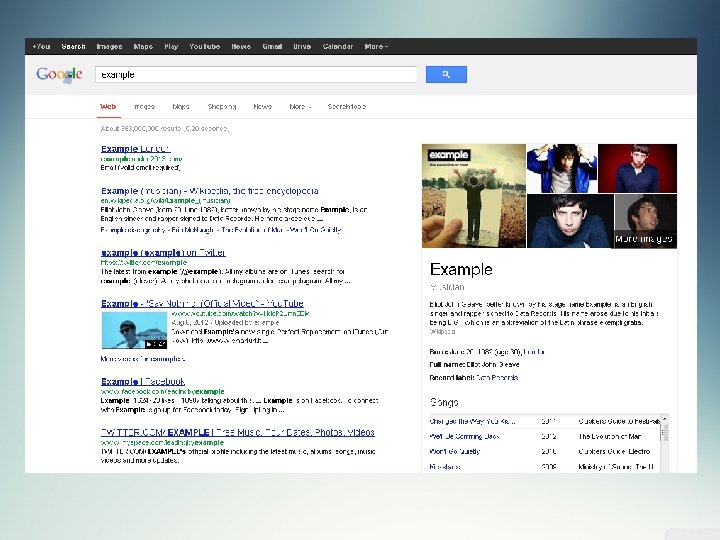Switch to the Maps results tab
This screenshot has width=720, height=540.
(x=181, y=107)
